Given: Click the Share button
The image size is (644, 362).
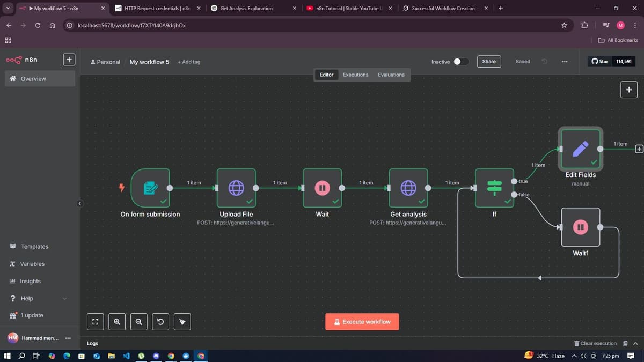Looking at the screenshot, I should point(488,61).
